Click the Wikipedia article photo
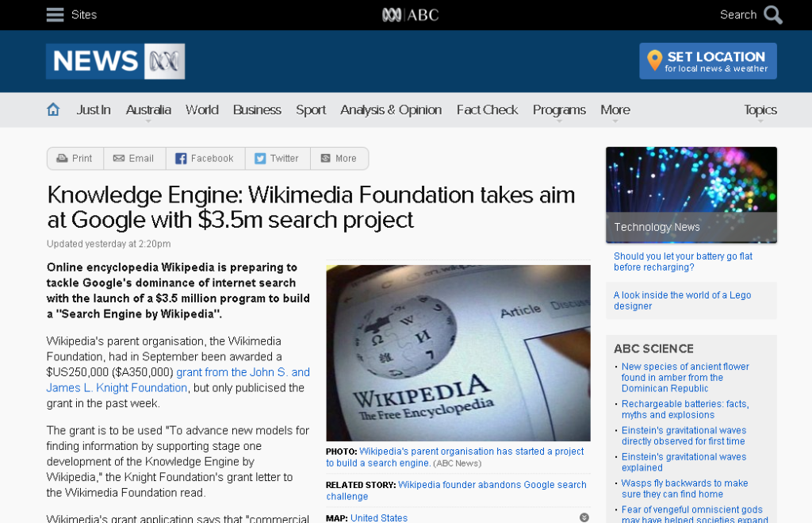The height and width of the screenshot is (523, 812). [x=458, y=352]
